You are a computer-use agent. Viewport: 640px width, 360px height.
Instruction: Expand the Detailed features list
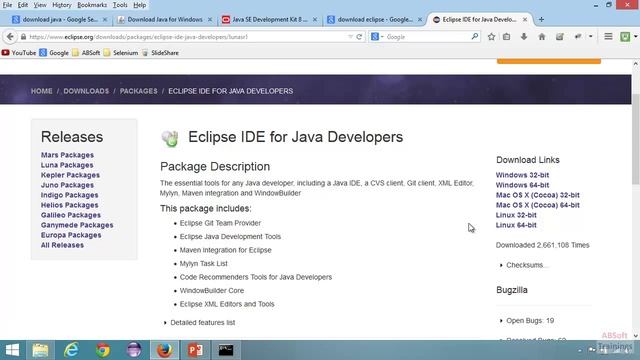tap(199, 322)
